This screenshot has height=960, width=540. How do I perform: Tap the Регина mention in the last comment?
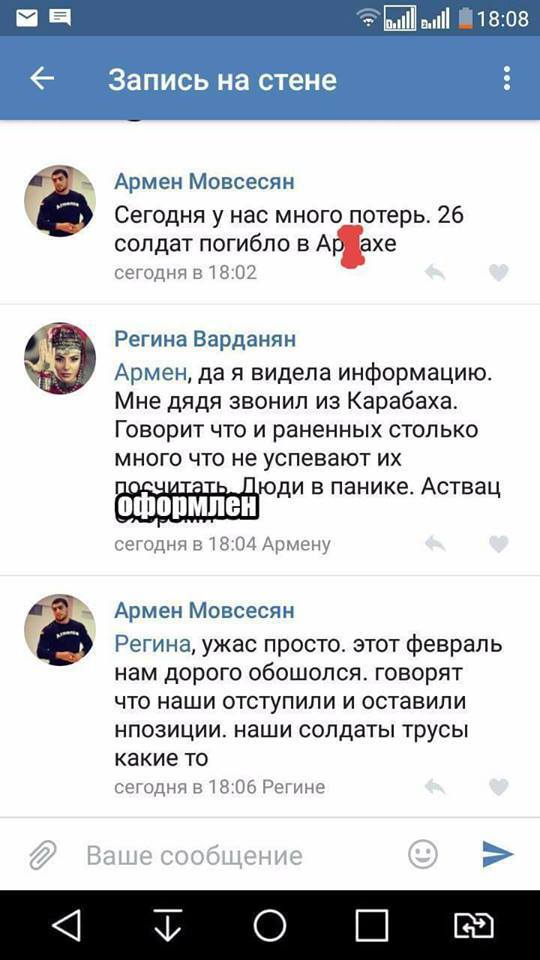tap(152, 645)
